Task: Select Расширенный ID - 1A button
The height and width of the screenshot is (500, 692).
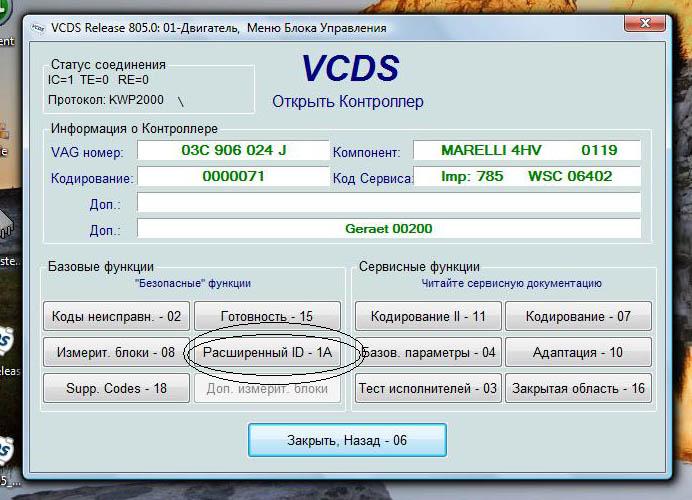Action: point(267,352)
